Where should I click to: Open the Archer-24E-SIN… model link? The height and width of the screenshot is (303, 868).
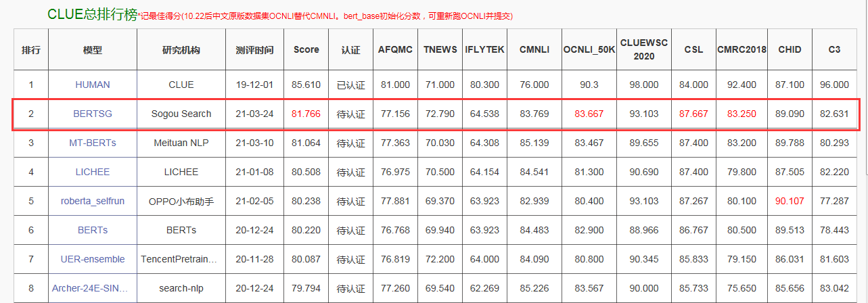(93, 288)
